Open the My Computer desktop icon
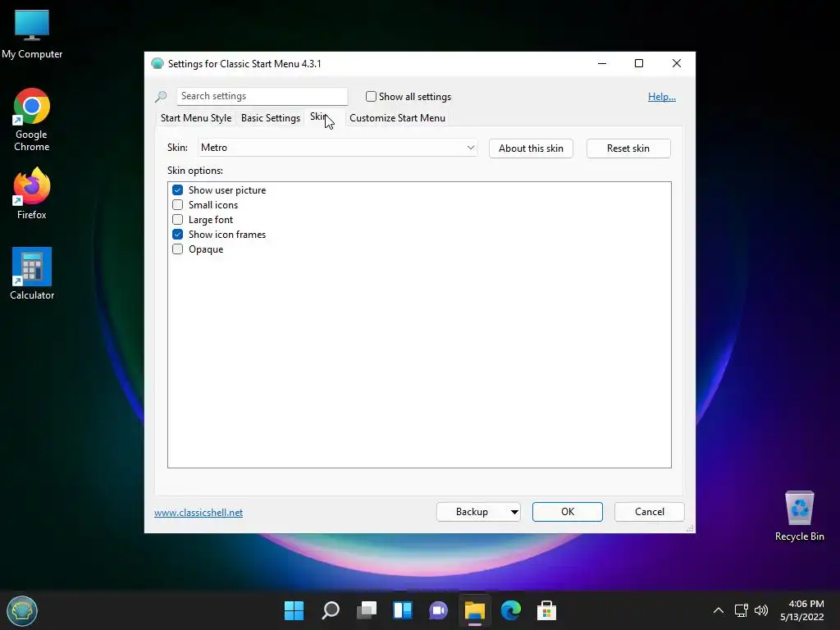 point(32,34)
